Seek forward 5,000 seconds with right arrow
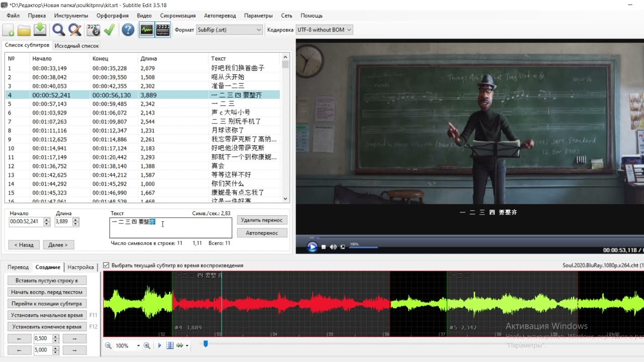Viewport: 644px width, 362px height. point(74,350)
